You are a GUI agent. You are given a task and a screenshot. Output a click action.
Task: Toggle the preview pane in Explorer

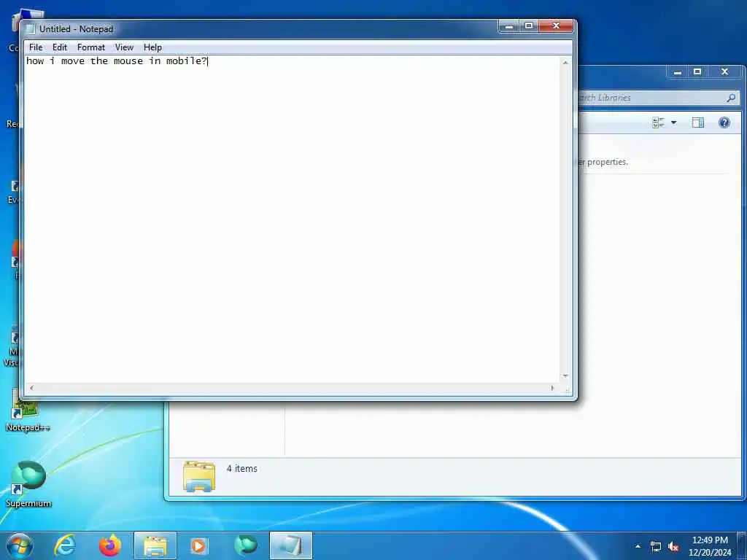pos(698,122)
